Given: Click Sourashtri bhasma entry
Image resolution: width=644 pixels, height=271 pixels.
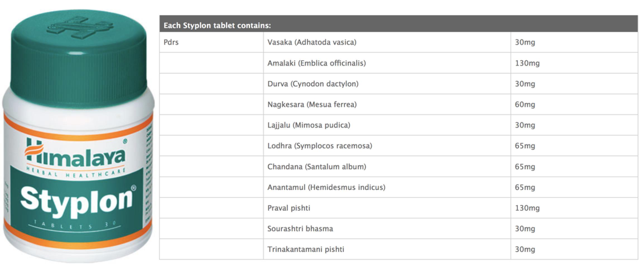Looking at the screenshot, I should click(300, 229).
